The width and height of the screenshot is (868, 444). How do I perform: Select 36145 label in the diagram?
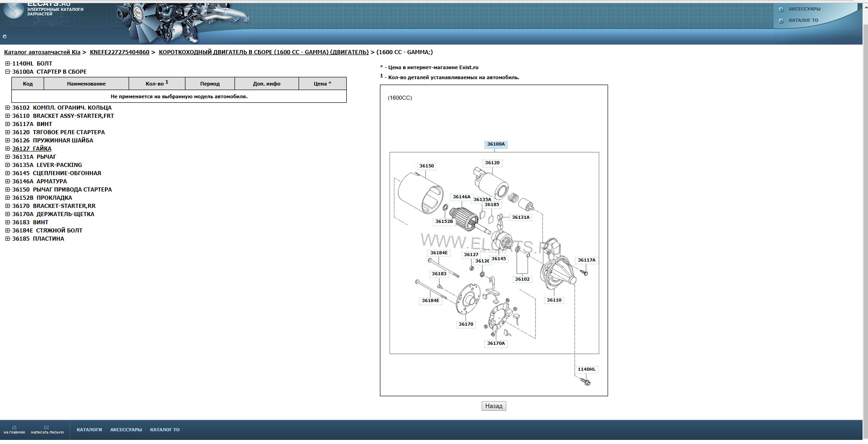click(499, 259)
